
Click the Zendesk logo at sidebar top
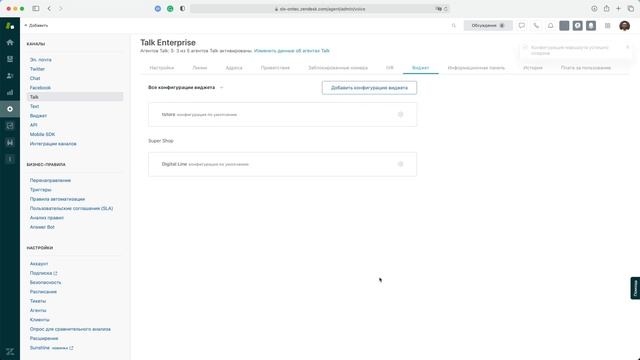(x=10, y=26)
